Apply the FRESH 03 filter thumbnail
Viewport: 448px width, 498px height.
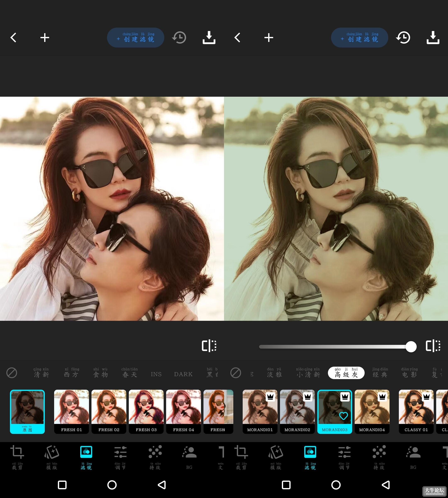pos(146,411)
